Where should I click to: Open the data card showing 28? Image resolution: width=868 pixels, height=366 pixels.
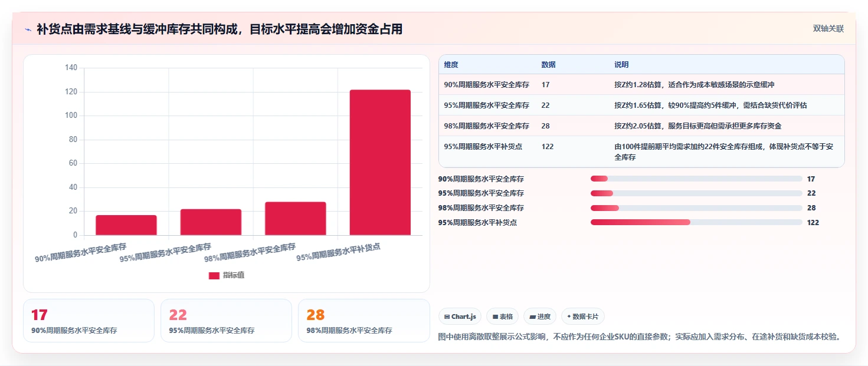(364, 321)
